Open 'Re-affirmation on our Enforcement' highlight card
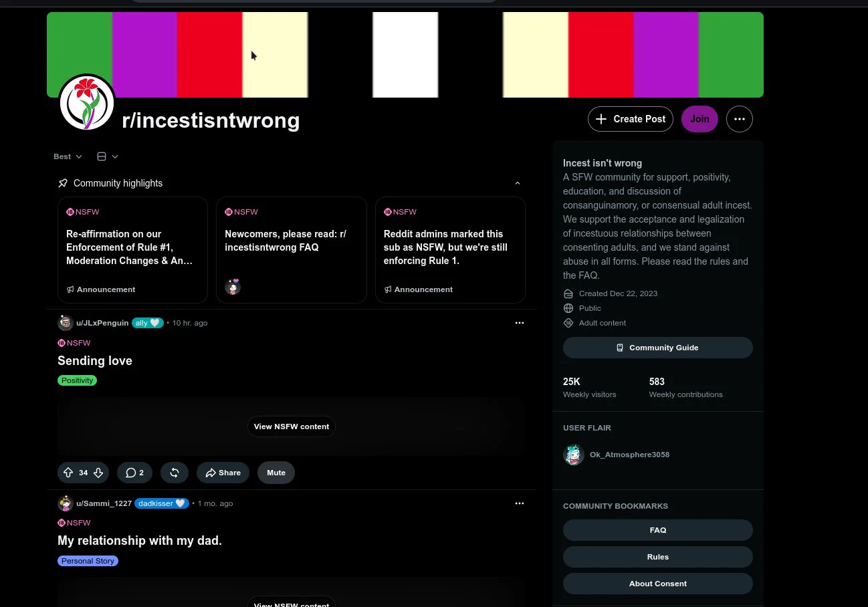Screen dimensions: 868x607 [x=132, y=250]
